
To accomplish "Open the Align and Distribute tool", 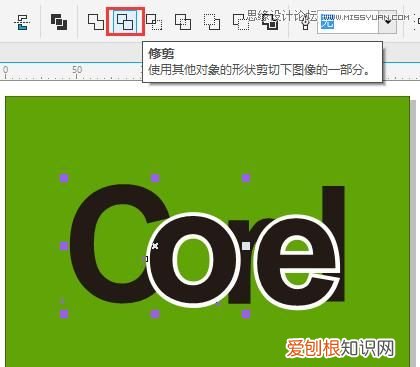I will (22, 22).
